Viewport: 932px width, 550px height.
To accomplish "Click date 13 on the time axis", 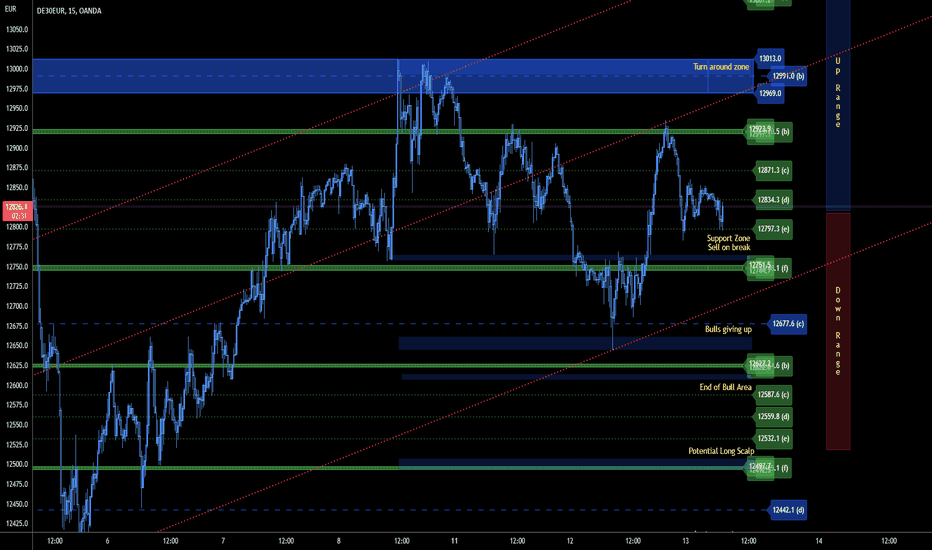I will pos(685,541).
